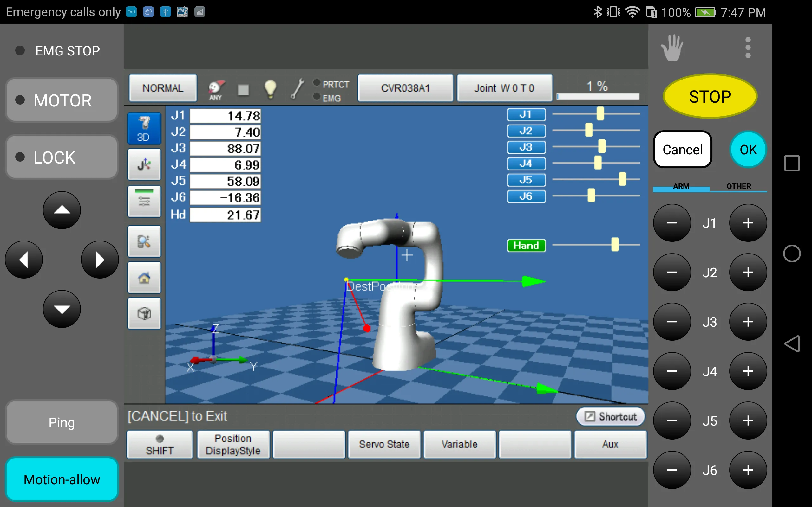Open the Shortcut menu
Viewport: 812px width, 507px height.
[610, 416]
